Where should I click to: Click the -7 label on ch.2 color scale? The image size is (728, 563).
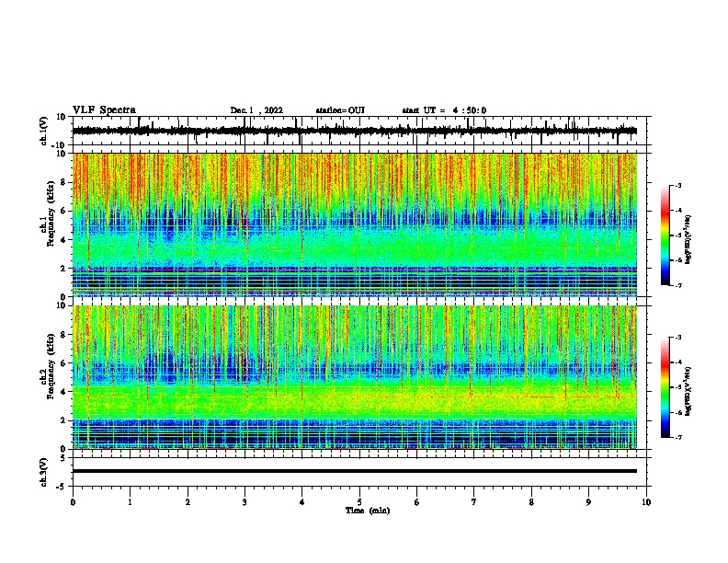tap(677, 437)
